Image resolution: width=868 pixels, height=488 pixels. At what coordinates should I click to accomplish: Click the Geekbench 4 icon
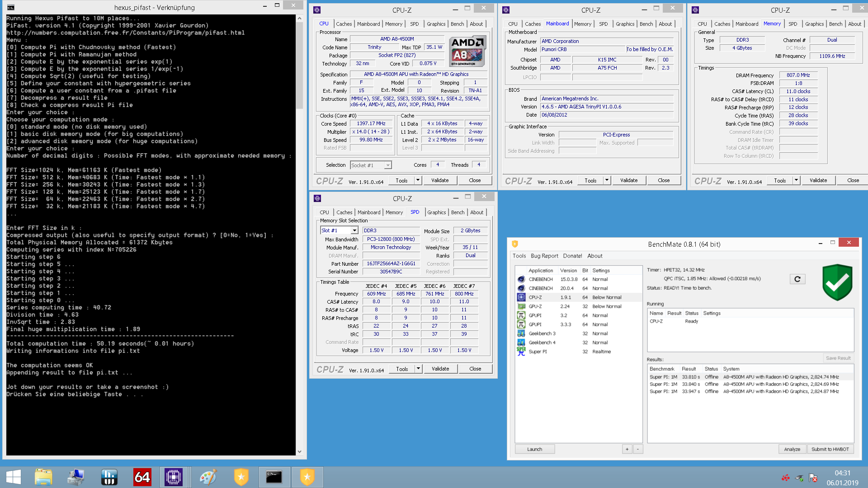pos(521,343)
